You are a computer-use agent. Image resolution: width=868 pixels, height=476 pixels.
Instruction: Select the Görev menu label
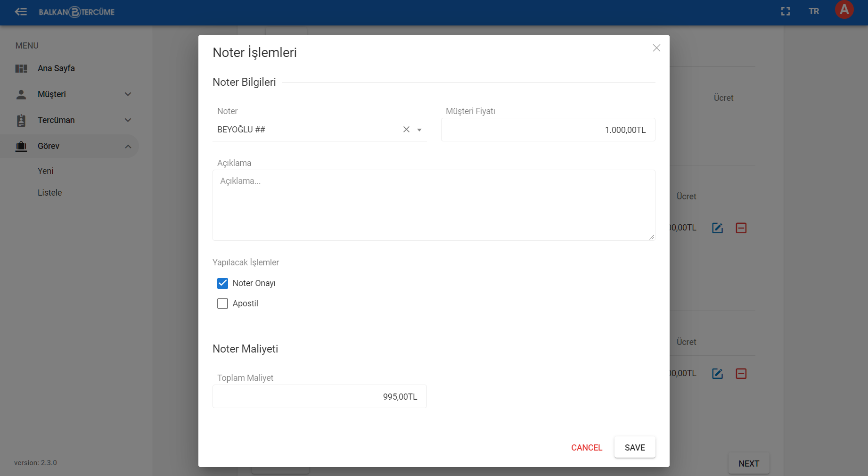49,146
